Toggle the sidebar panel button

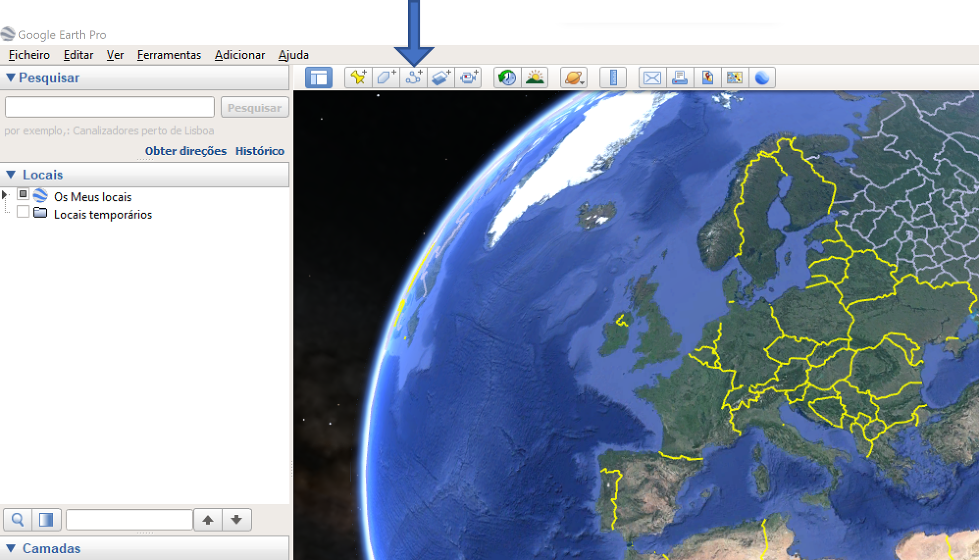click(319, 78)
